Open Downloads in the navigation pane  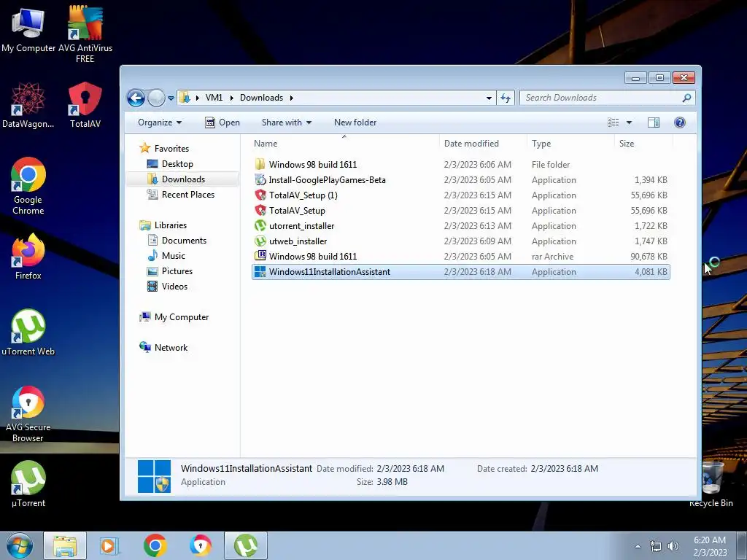tap(177, 179)
